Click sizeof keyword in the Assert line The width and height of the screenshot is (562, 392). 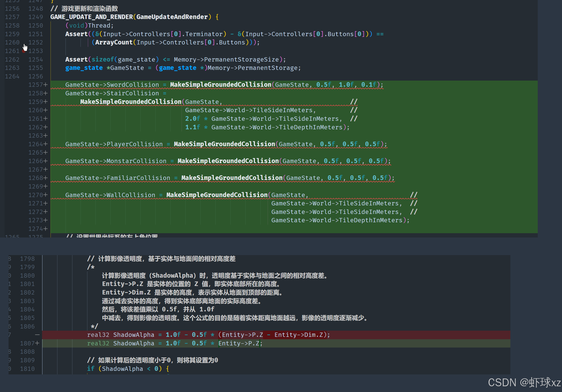(x=103, y=59)
